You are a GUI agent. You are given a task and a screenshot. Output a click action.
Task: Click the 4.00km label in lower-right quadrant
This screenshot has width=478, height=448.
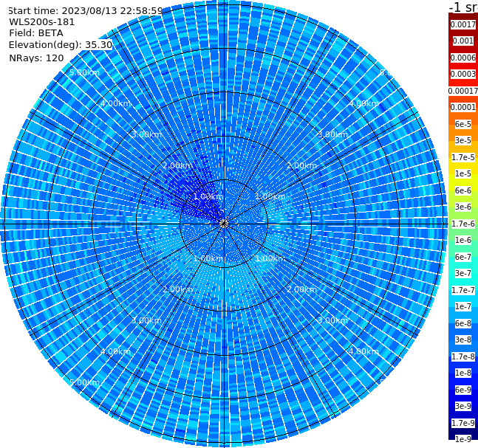363,351
